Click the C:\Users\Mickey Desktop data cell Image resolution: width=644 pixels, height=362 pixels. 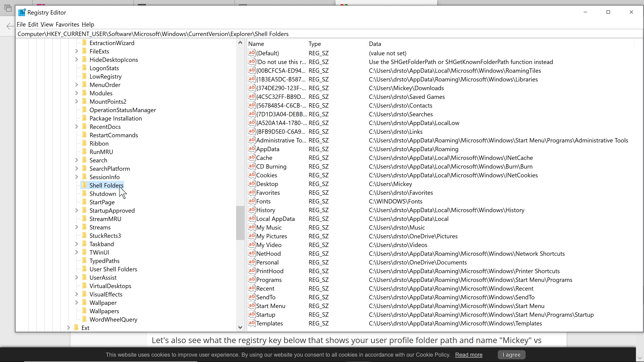tap(390, 184)
